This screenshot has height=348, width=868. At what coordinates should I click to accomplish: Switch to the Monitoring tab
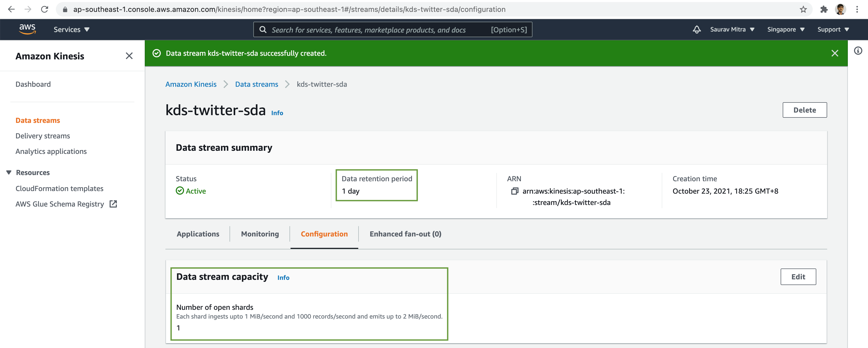(260, 234)
